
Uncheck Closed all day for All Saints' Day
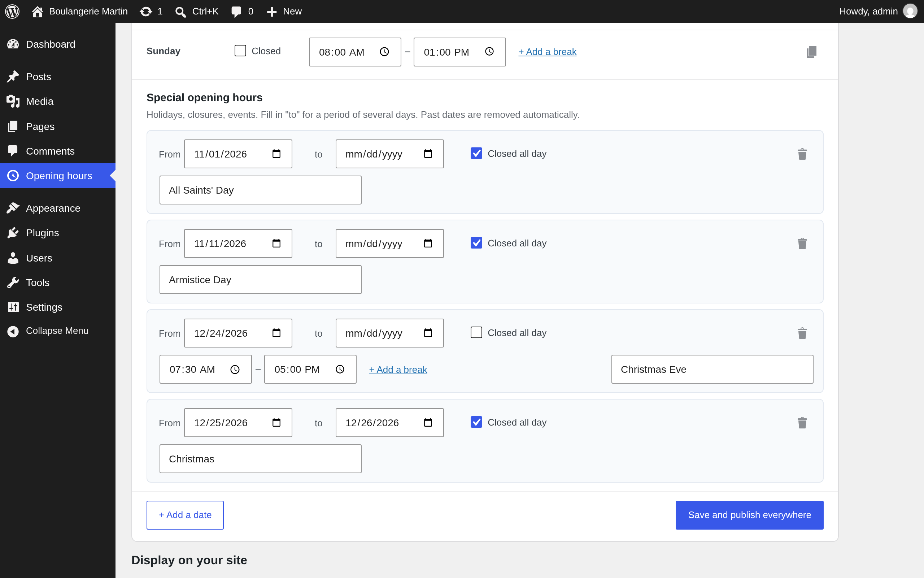(476, 153)
